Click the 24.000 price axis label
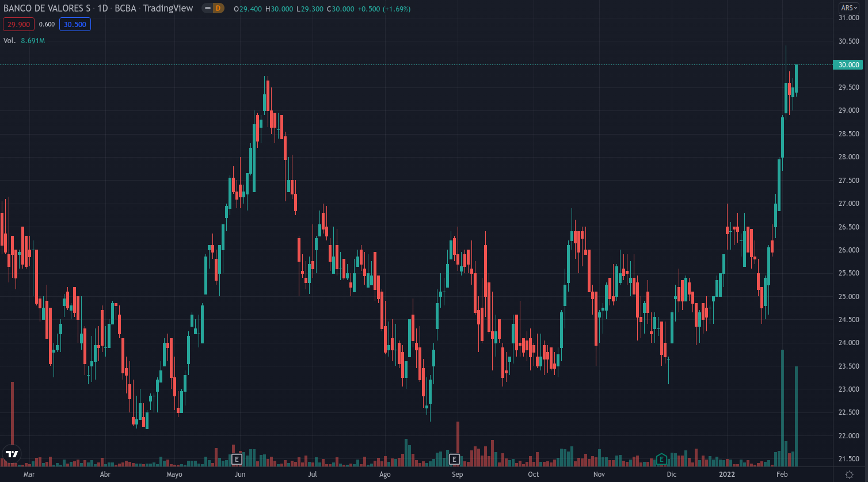Screen dimensions: 868x482 (849, 343)
